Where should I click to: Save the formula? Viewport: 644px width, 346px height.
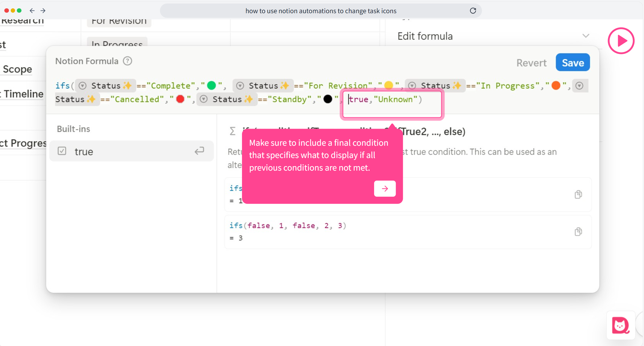point(573,62)
